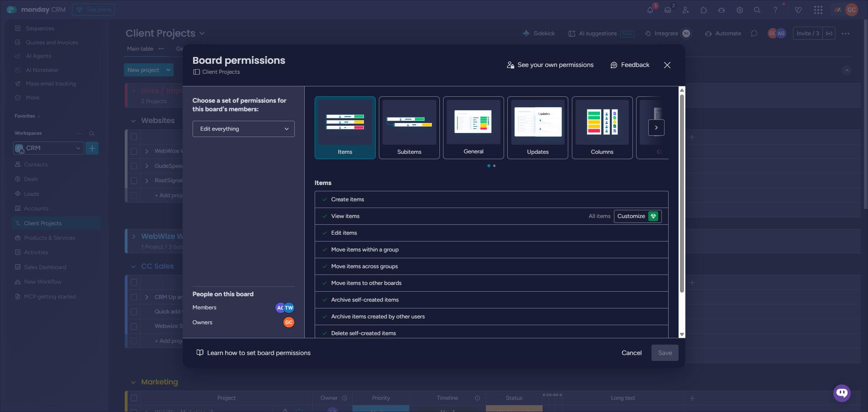Toggle the Create items permission
The width and height of the screenshot is (868, 412).
325,199
